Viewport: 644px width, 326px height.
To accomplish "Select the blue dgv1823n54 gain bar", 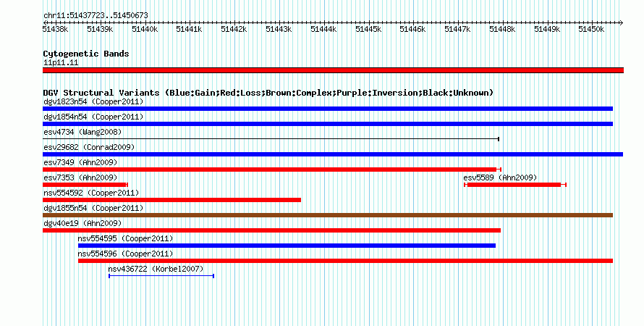I will pos(328,109).
